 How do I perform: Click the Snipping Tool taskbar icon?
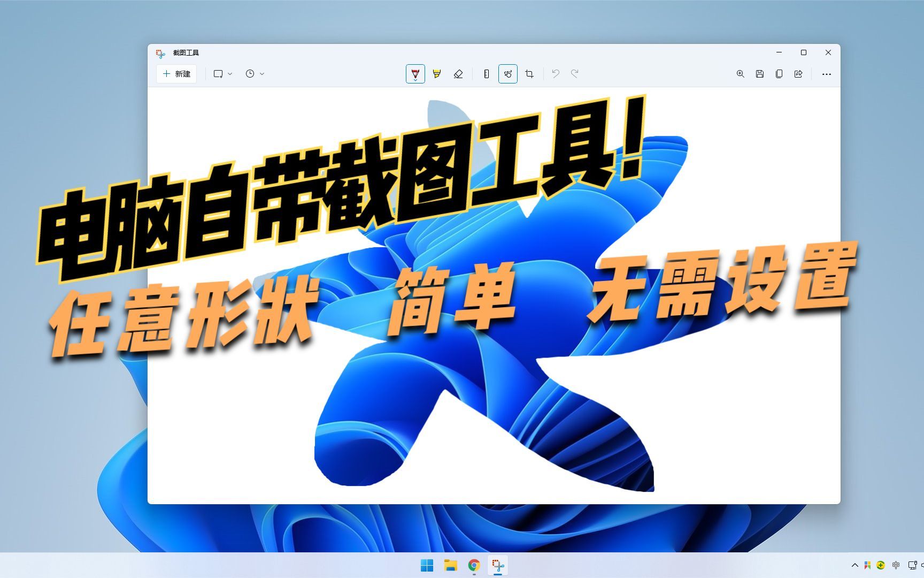tap(498, 565)
